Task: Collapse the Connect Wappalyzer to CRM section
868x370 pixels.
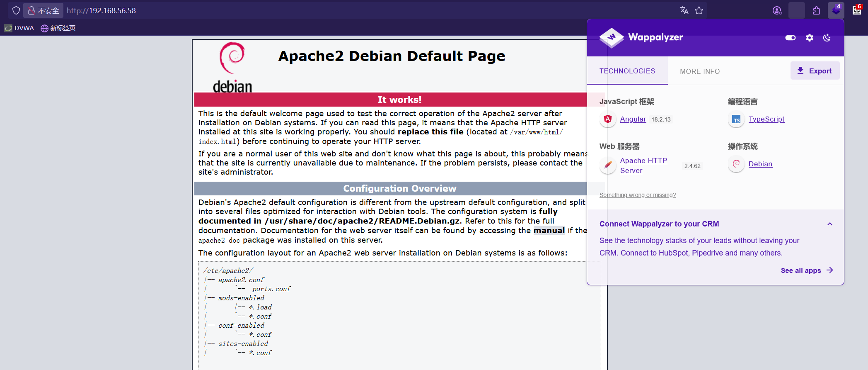Action: (829, 224)
